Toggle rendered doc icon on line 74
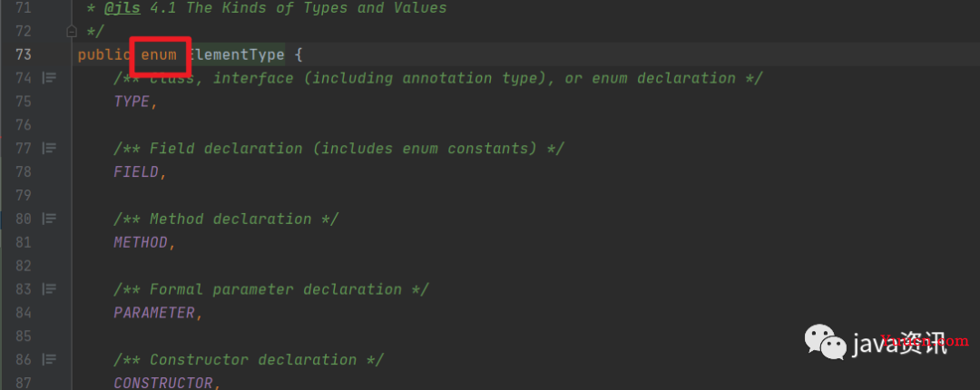Image resolution: width=980 pixels, height=390 pixels. coord(49,77)
